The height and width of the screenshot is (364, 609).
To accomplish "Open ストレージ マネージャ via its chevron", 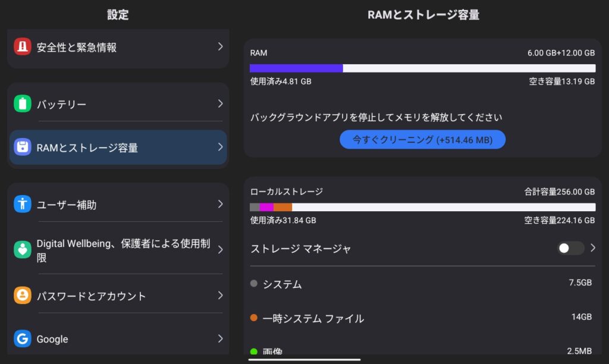I will tap(593, 248).
